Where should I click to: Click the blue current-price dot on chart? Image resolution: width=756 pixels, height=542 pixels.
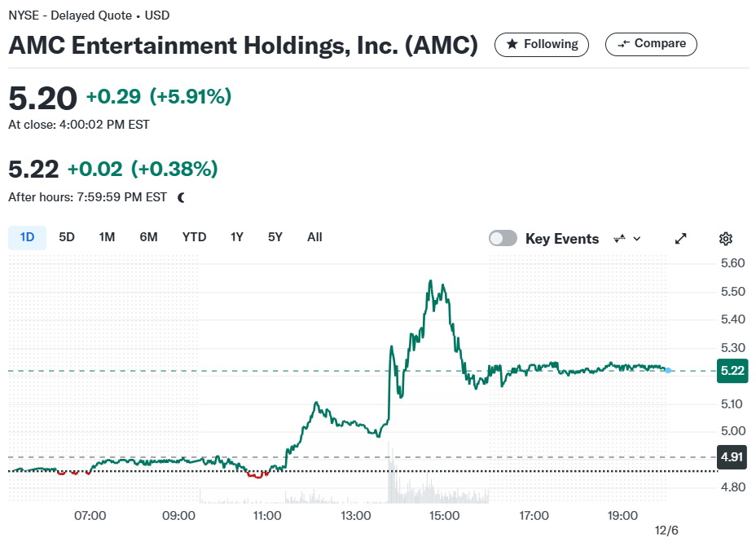coord(668,370)
